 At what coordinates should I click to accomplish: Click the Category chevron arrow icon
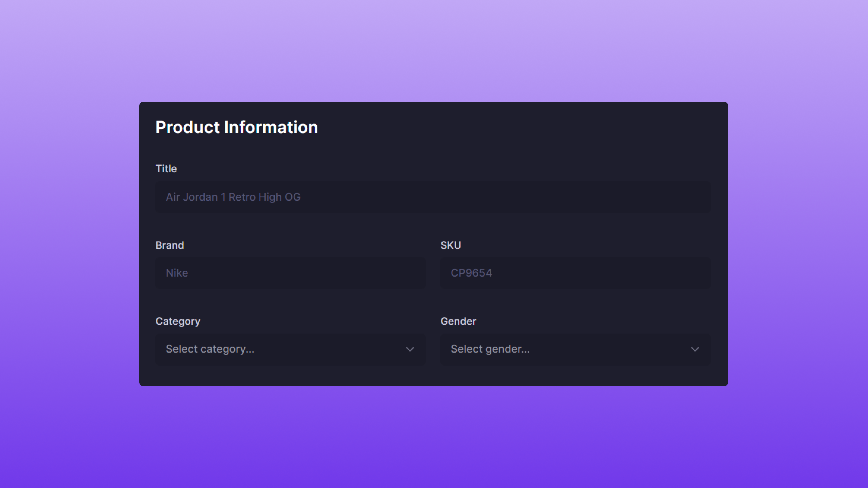pos(410,350)
